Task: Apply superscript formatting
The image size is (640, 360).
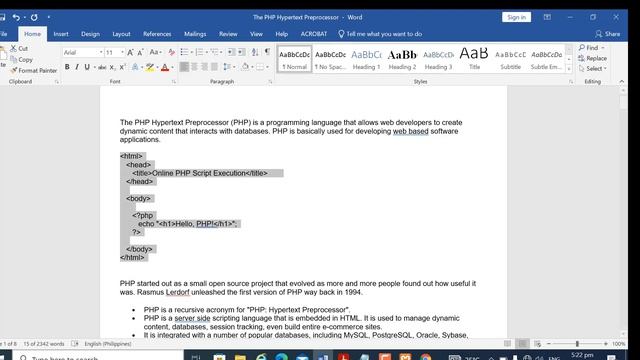Action: (122, 67)
